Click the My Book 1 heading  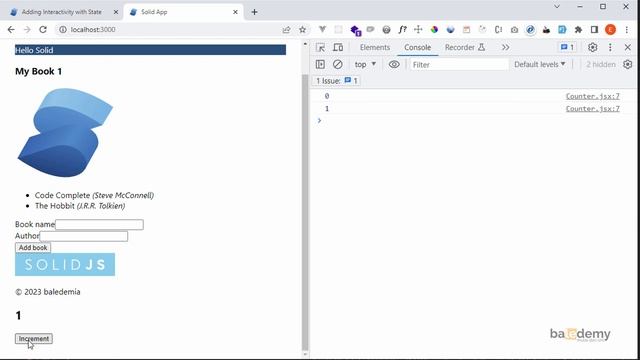coord(38,71)
